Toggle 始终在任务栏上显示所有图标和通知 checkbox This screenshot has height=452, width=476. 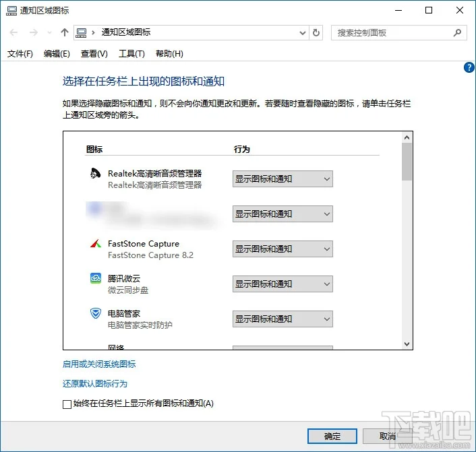pyautogui.click(x=67, y=404)
